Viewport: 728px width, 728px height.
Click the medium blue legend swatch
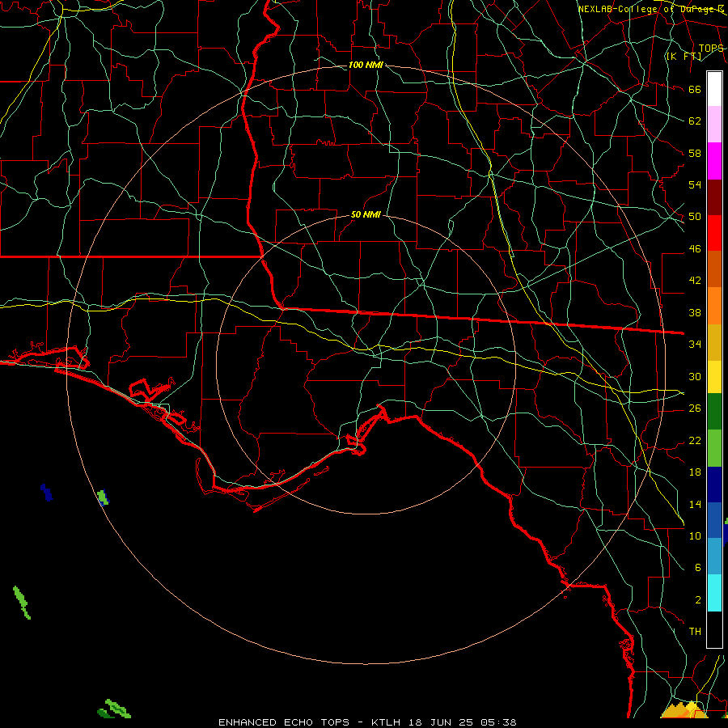click(x=714, y=520)
